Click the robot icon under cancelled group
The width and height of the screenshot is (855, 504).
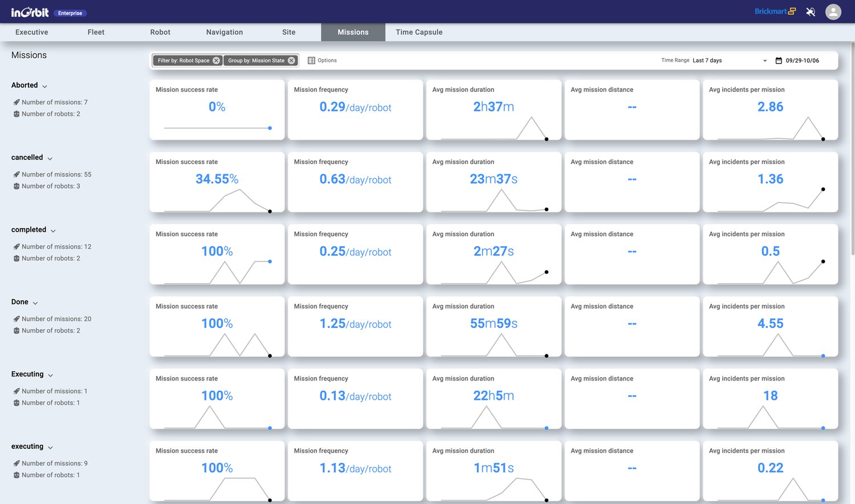(17, 186)
